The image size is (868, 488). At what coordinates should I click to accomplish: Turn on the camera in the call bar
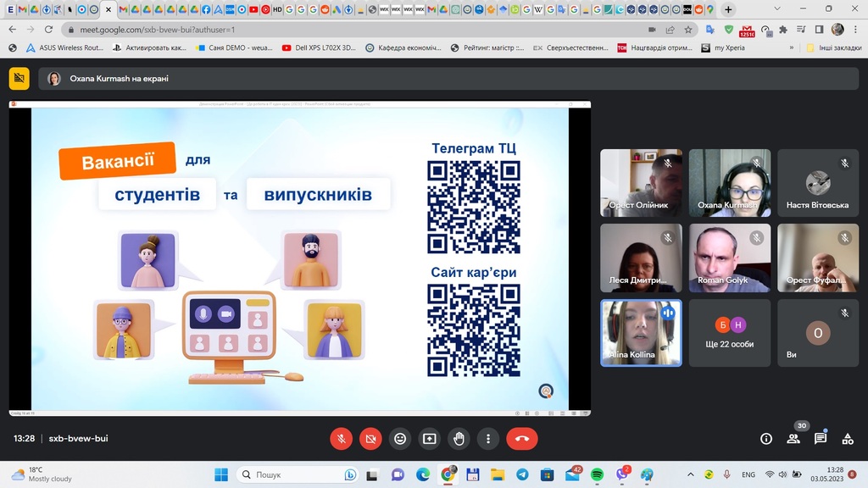370,439
